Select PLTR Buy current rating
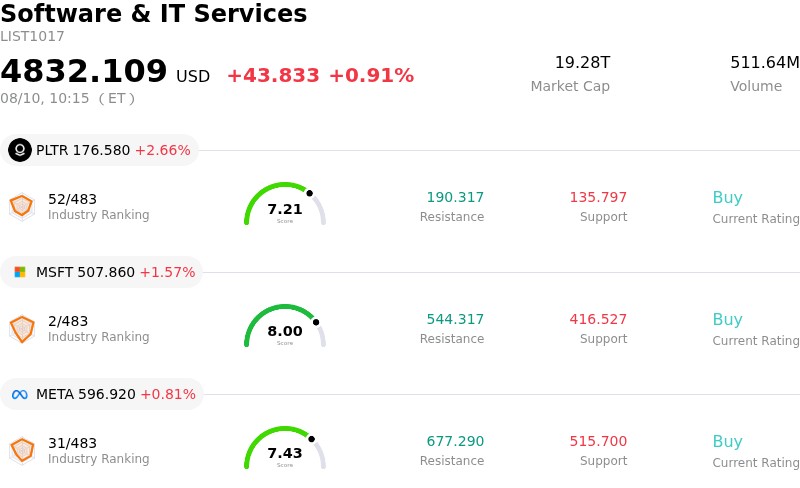 pyautogui.click(x=727, y=198)
